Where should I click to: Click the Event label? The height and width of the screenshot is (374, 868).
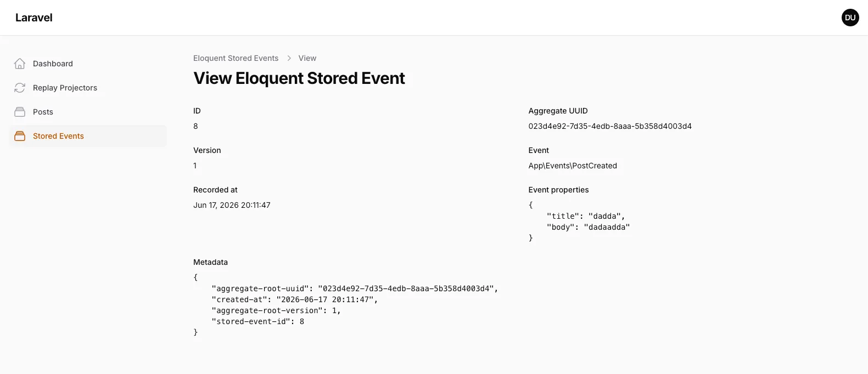539,150
